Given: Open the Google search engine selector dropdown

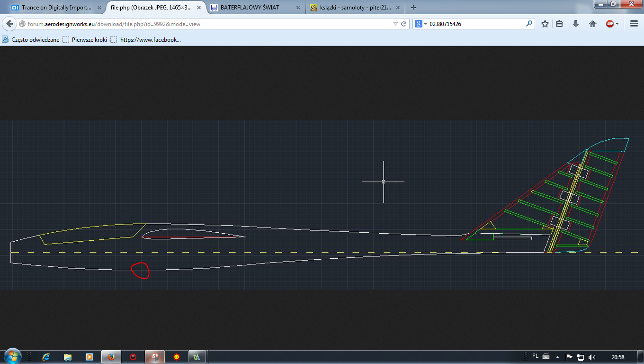Looking at the screenshot, I should [421, 24].
